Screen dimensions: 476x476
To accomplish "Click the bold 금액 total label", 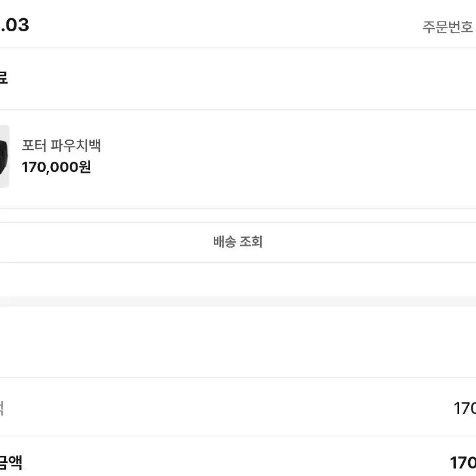I will (x=11, y=463).
